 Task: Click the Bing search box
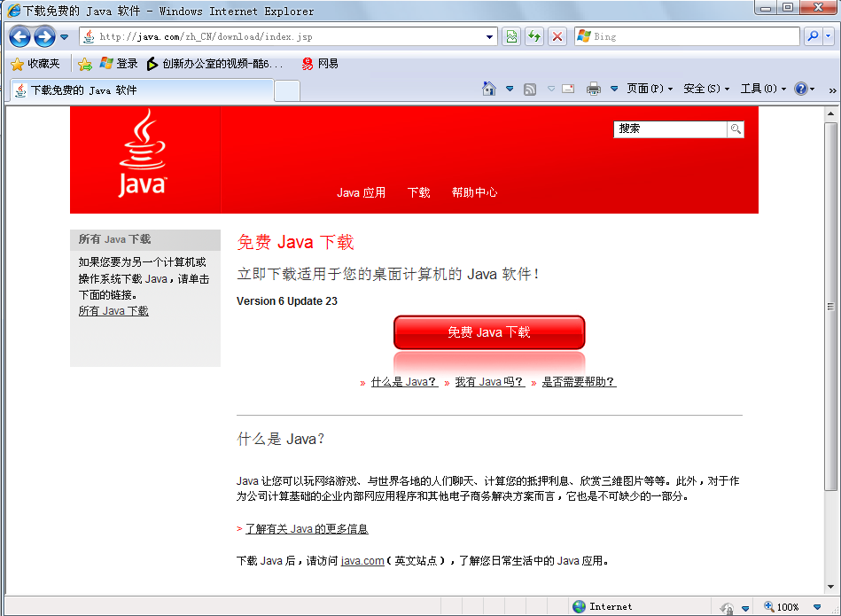[687, 36]
